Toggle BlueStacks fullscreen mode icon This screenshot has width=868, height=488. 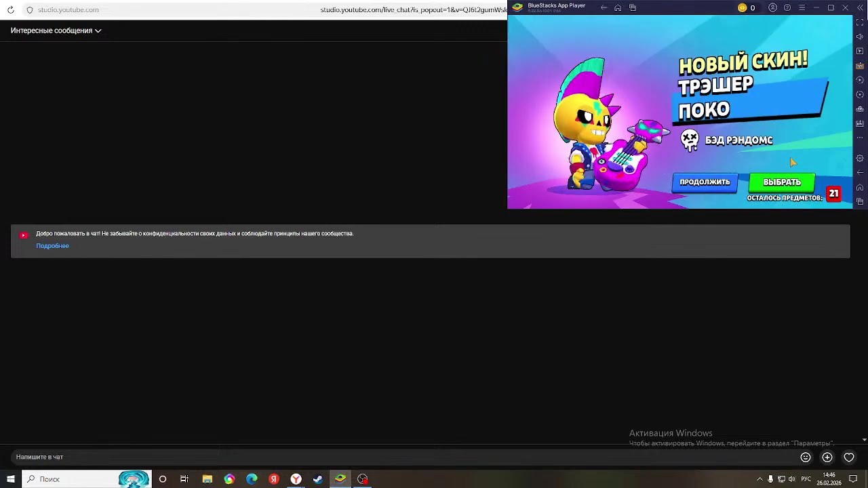click(x=860, y=22)
